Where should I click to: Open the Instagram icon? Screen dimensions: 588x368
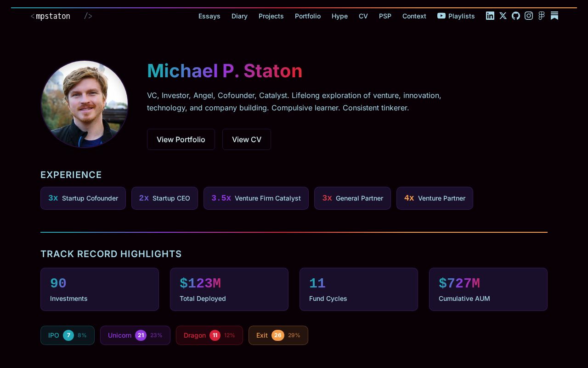coord(529,16)
